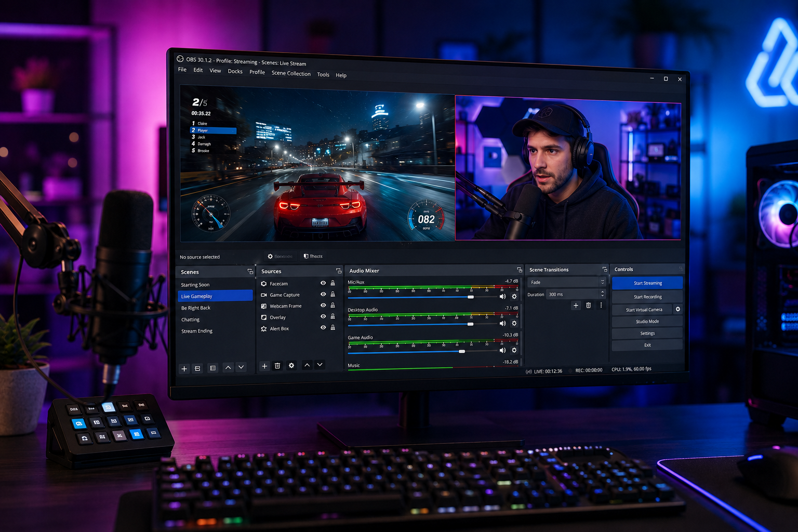Hide the Overlay source via eye icon
Viewport: 798px width, 532px height.
pos(323,316)
